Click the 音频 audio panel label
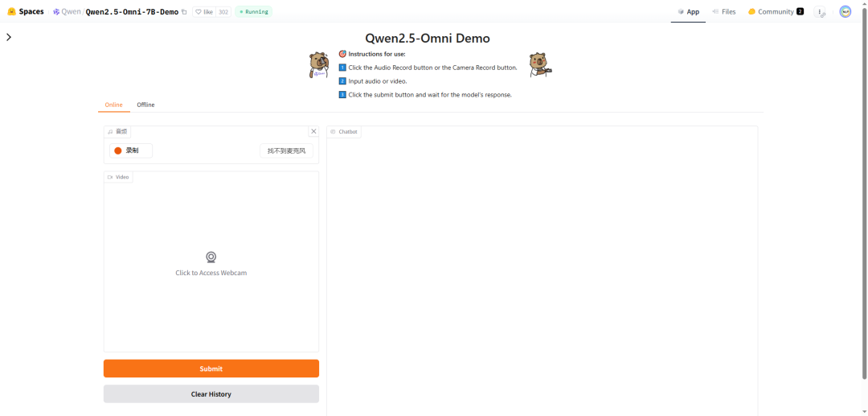 (117, 131)
